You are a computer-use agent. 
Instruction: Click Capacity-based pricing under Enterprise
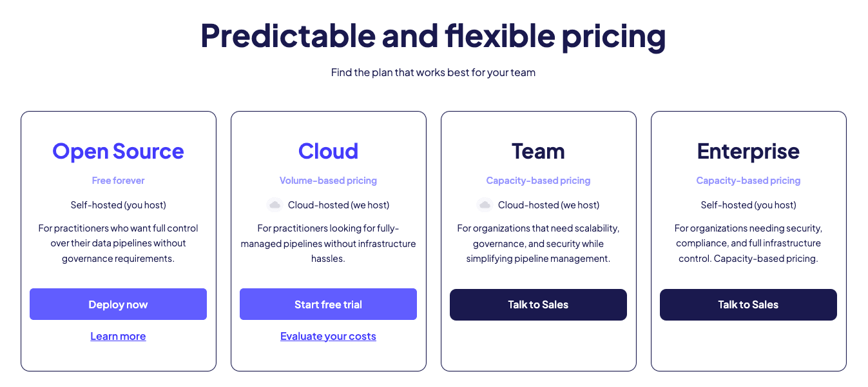click(748, 181)
